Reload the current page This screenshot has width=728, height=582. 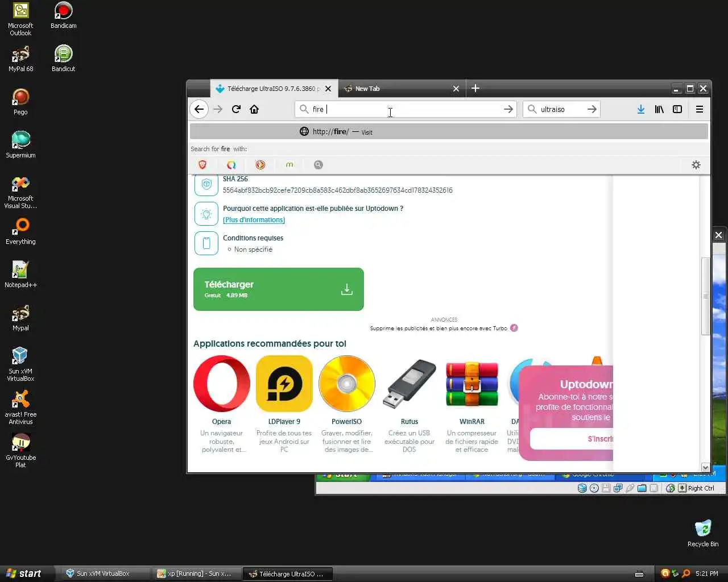(x=236, y=109)
